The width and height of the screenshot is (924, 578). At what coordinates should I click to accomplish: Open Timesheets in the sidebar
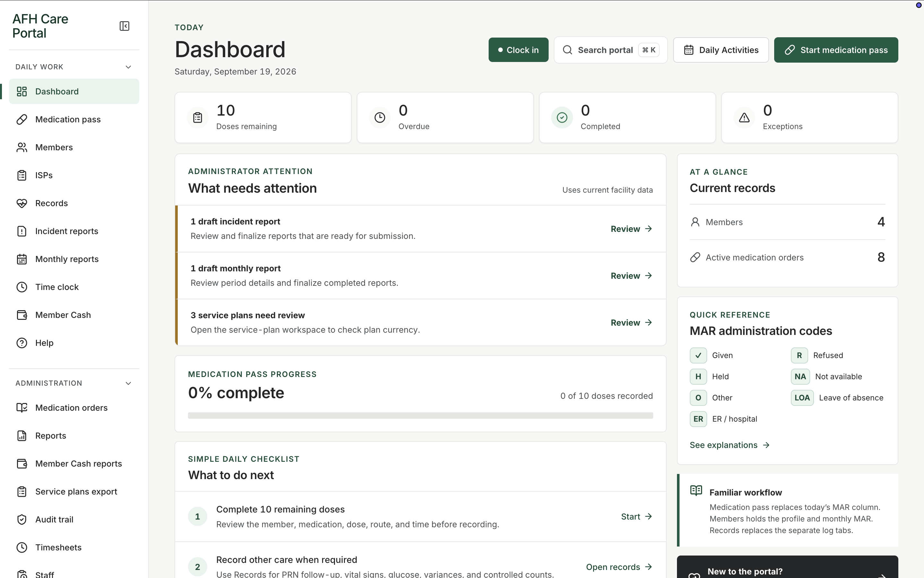[x=74, y=547]
